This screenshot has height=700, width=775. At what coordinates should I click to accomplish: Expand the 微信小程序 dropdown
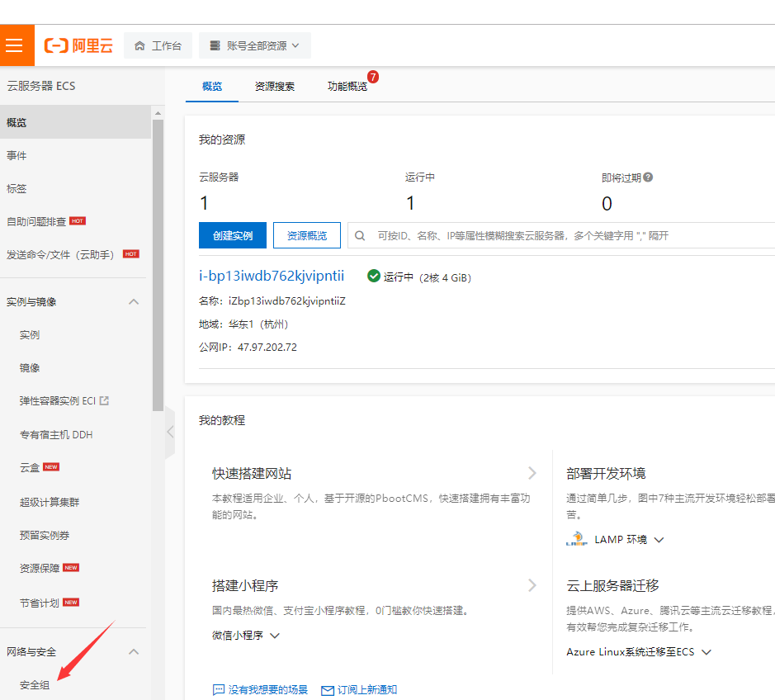(x=276, y=636)
